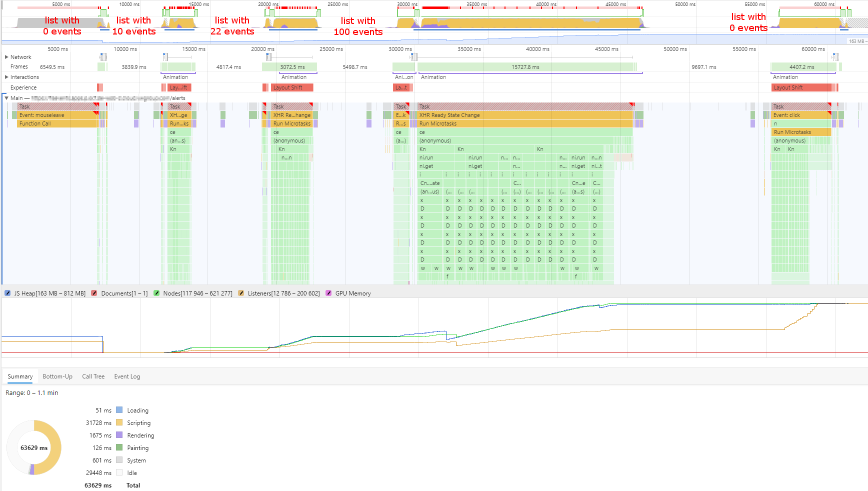Click a Layout Shift marker in Experience track
This screenshot has width=868, height=491.
tap(292, 87)
